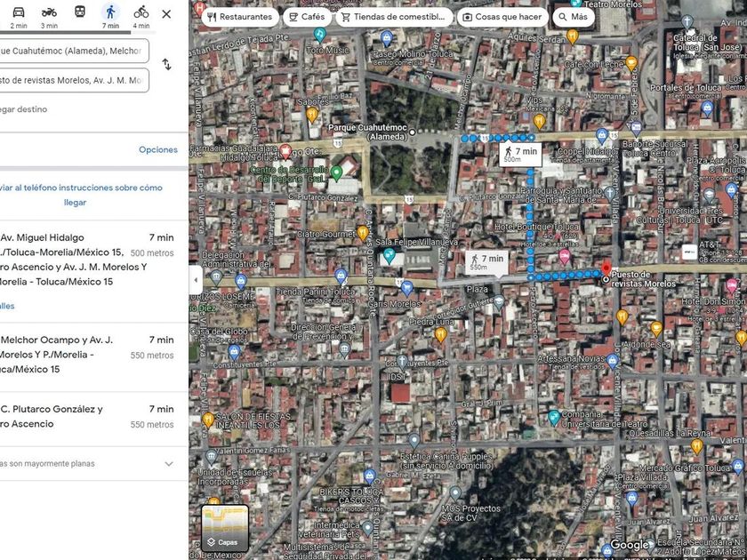Filter map by Restaurantes
This screenshot has height=560, width=747.
(238, 17)
